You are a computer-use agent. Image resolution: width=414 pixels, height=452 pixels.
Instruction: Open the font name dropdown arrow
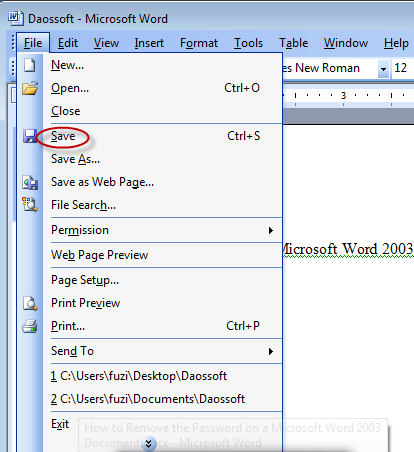(x=383, y=69)
